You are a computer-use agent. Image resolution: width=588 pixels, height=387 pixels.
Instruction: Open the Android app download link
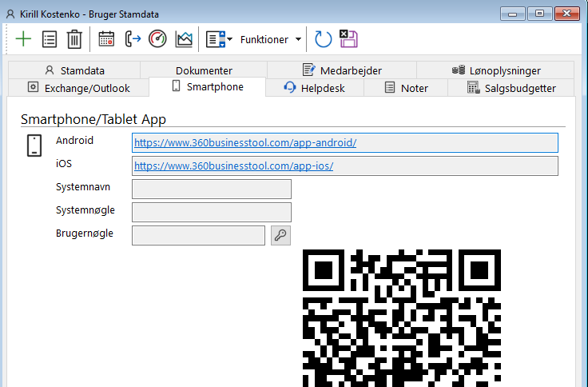(x=245, y=142)
